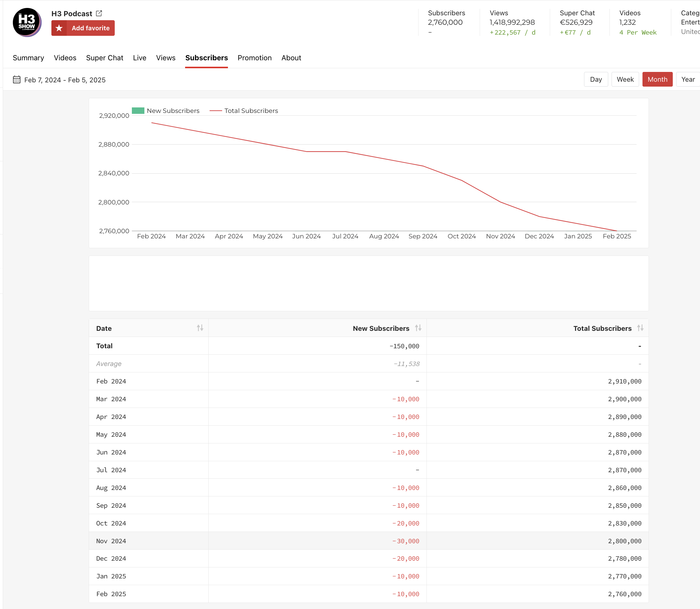Open the calendar date picker icon
Viewport: 700px width, 609px height.
click(x=17, y=80)
